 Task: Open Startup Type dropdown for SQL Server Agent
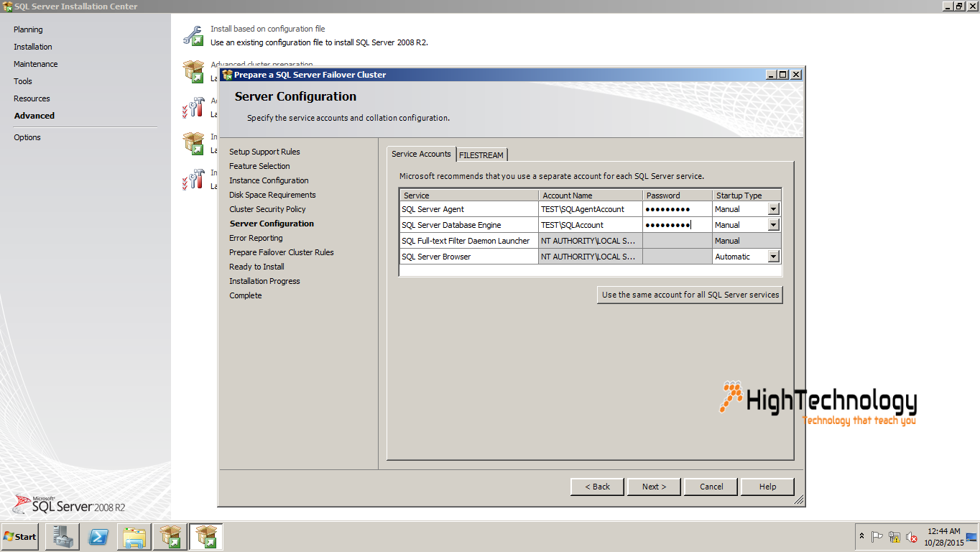pos(773,209)
